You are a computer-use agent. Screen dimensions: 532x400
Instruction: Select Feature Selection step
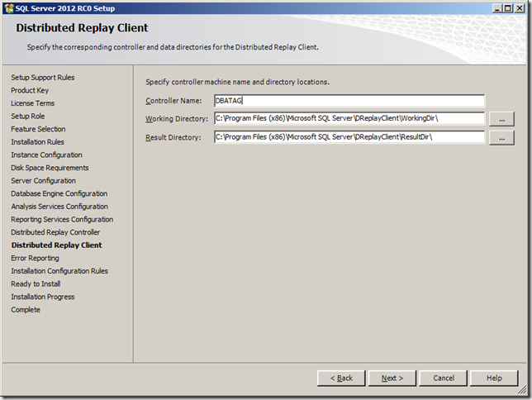click(x=38, y=129)
